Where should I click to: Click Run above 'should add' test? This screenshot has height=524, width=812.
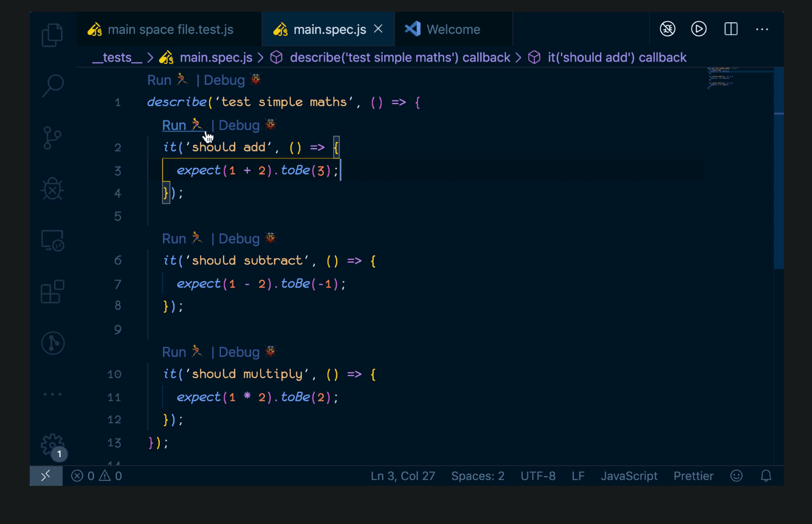[x=174, y=125]
